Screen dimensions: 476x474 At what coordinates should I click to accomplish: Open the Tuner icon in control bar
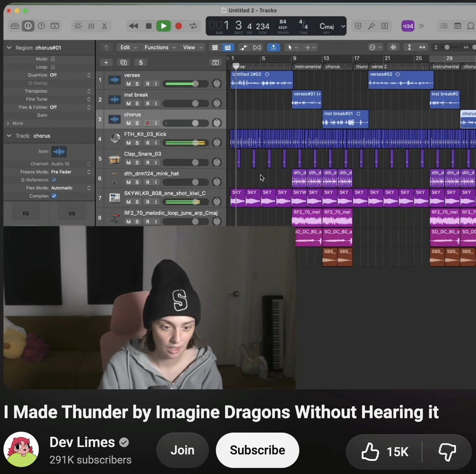(x=371, y=26)
